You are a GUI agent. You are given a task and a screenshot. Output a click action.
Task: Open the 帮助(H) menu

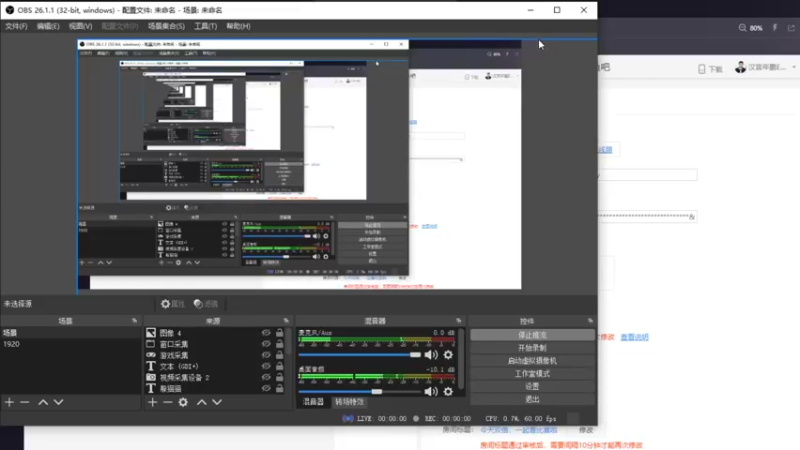[x=238, y=26]
